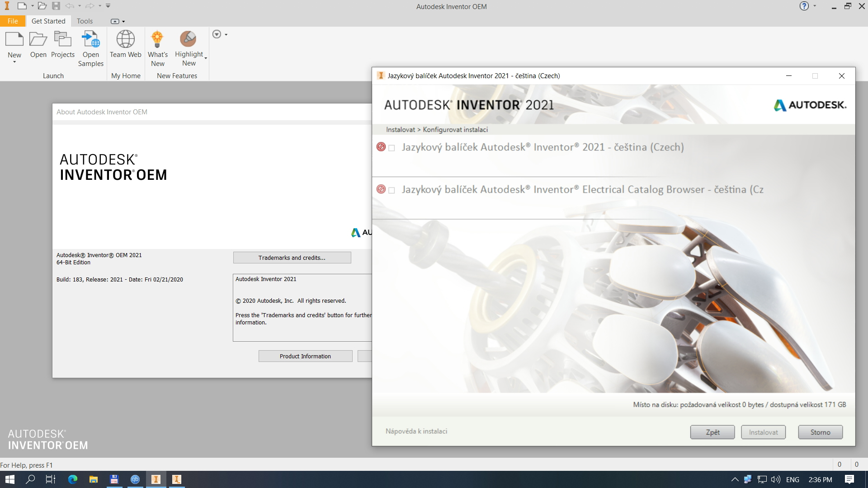Click the Save icon in quick access toolbar

tap(56, 5)
